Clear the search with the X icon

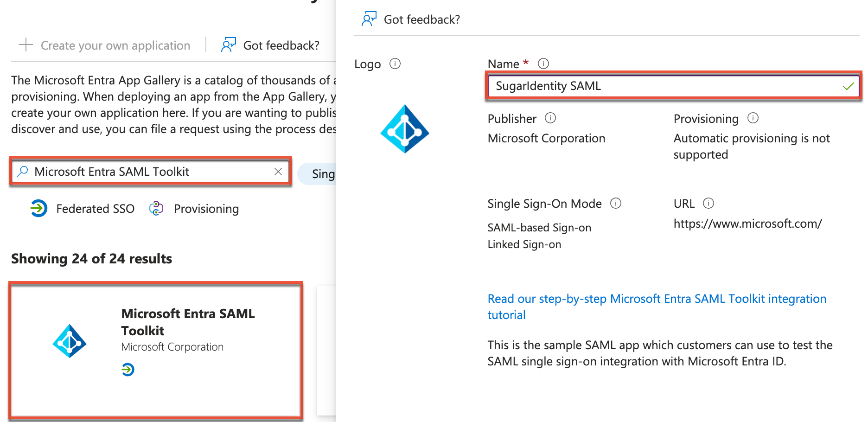pos(278,171)
